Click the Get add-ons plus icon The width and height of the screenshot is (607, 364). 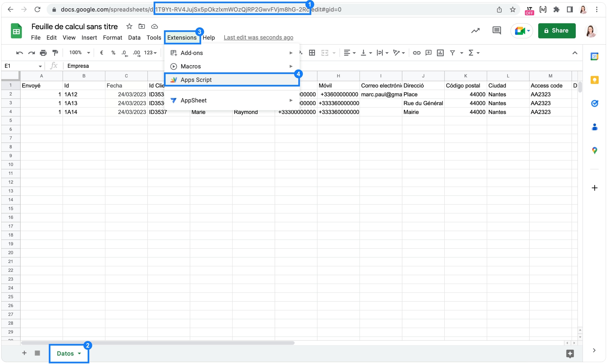pos(595,188)
